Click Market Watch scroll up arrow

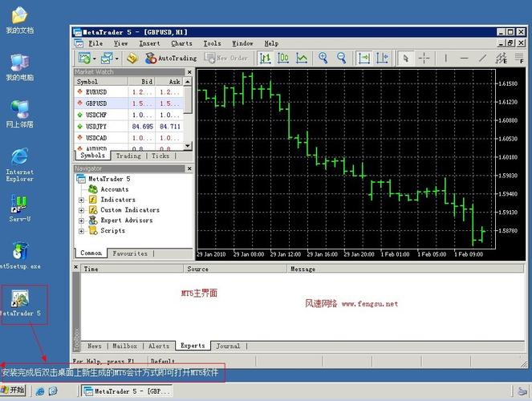[x=188, y=81]
